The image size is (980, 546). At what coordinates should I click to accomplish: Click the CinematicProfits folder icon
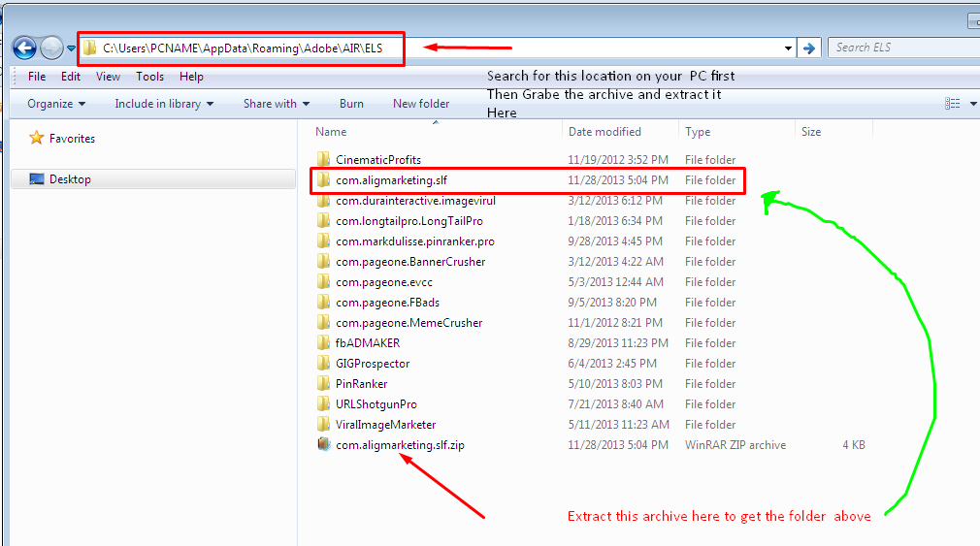323,159
